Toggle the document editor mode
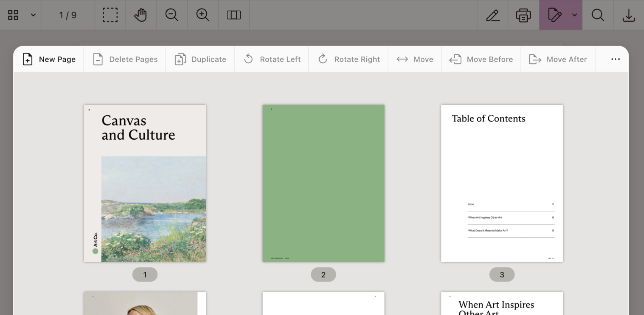This screenshot has height=315, width=644. 554,15
